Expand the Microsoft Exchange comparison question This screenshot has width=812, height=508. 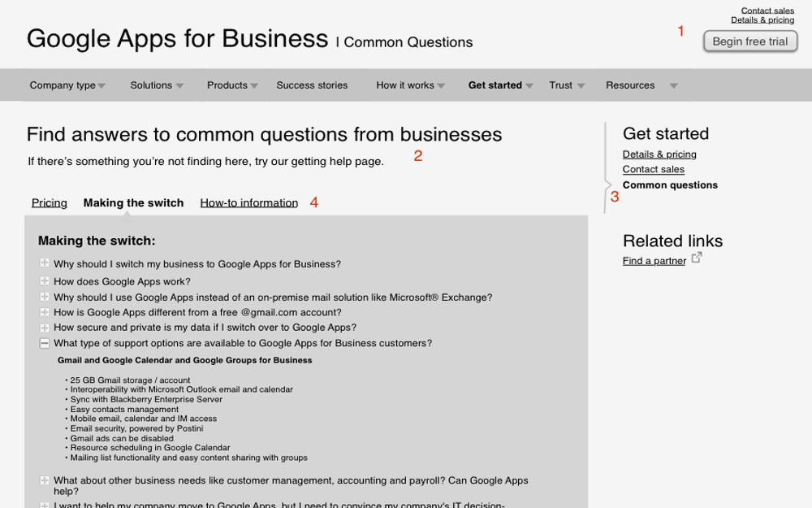tap(44, 297)
